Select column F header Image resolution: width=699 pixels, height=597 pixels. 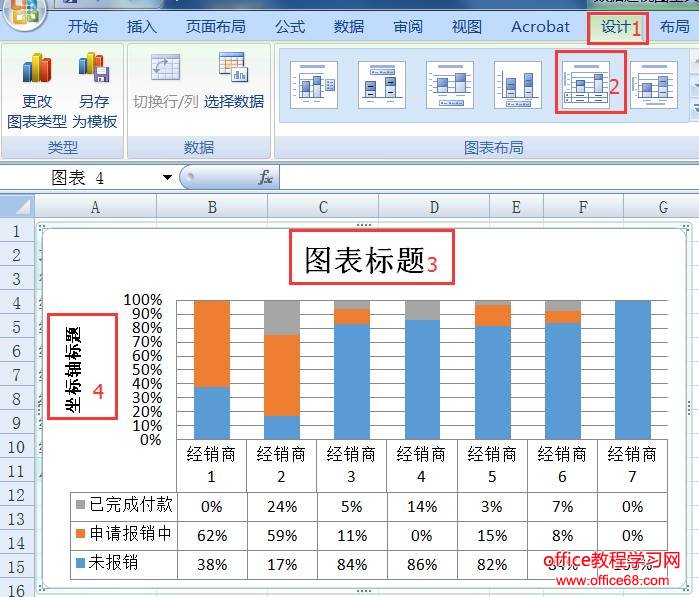pyautogui.click(x=583, y=207)
